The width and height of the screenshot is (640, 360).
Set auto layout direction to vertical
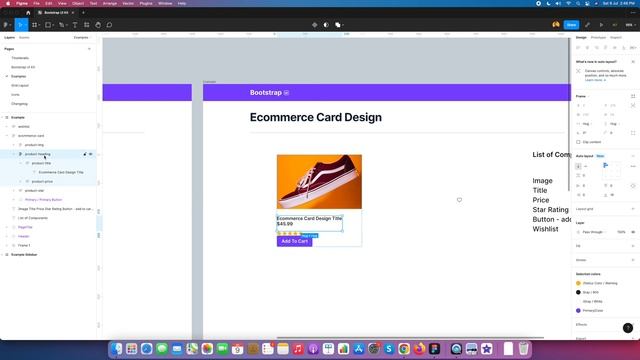578,166
